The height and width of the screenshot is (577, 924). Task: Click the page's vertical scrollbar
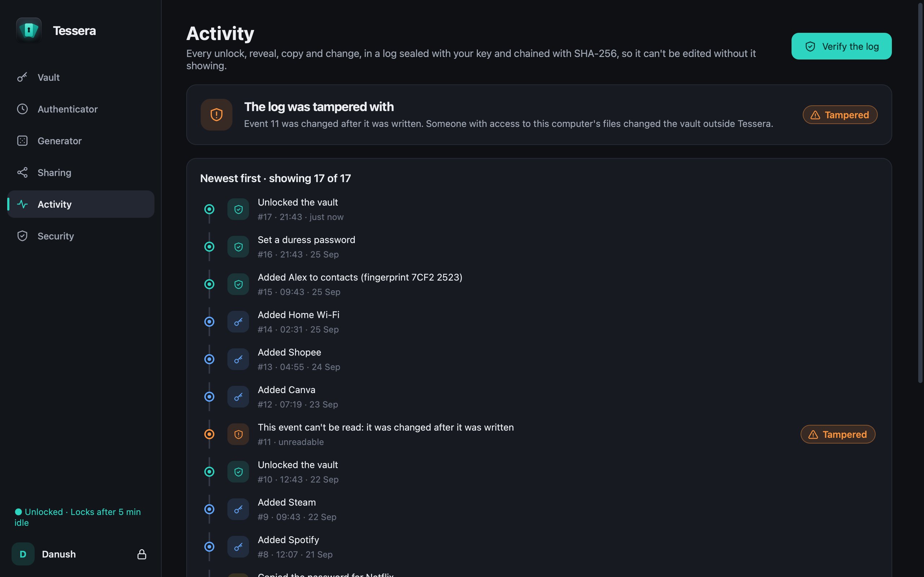point(920,193)
